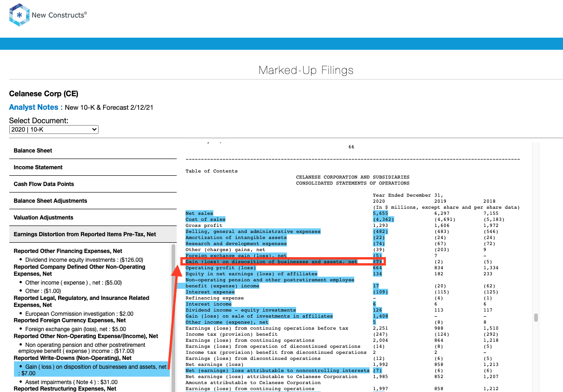Open the Income Statement section

click(x=93, y=167)
